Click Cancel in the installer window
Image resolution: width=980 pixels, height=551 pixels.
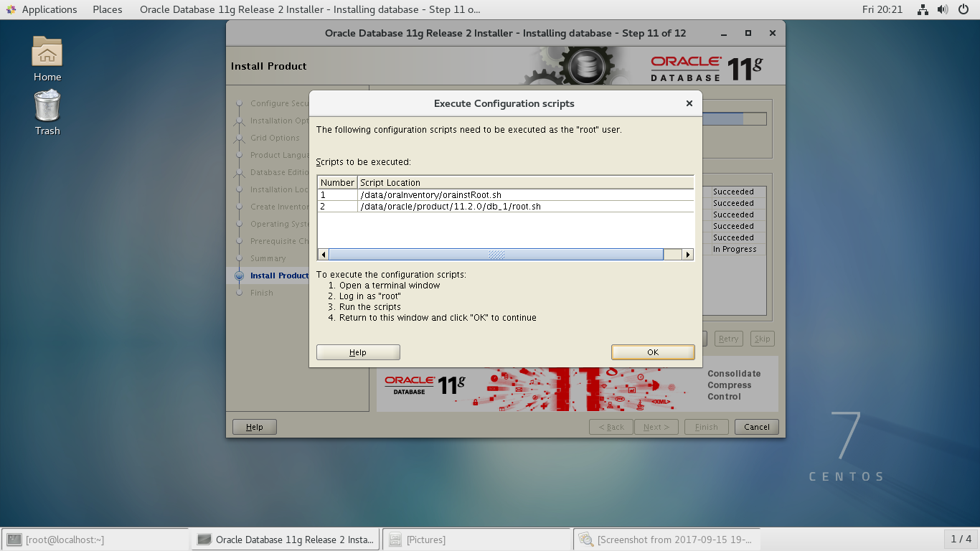[x=757, y=427]
